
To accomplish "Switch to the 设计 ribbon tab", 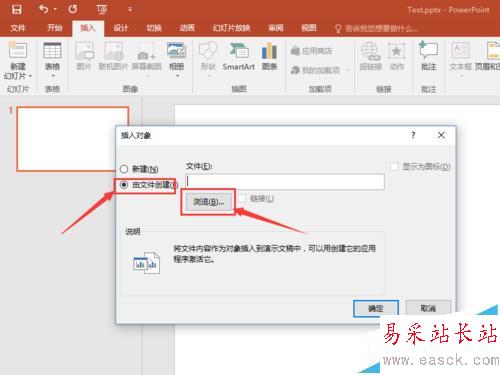I will point(121,28).
